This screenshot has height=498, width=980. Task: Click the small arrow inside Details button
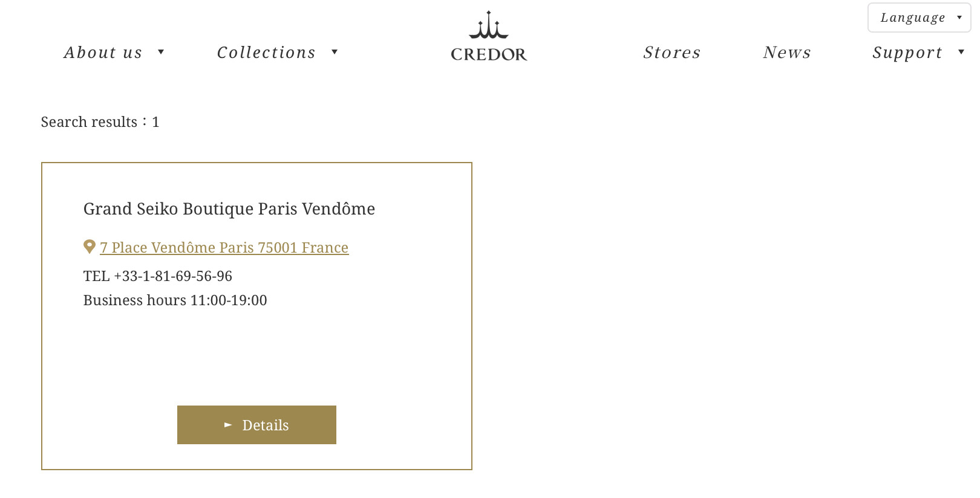(228, 425)
